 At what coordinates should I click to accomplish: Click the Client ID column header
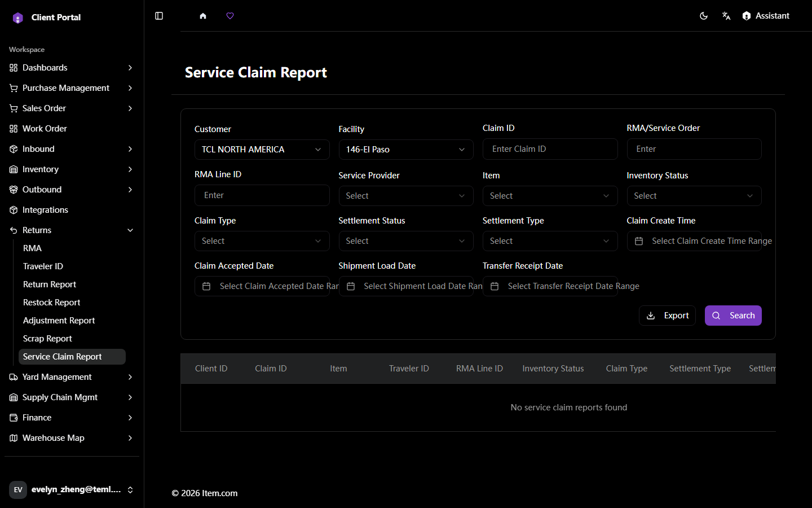click(211, 369)
